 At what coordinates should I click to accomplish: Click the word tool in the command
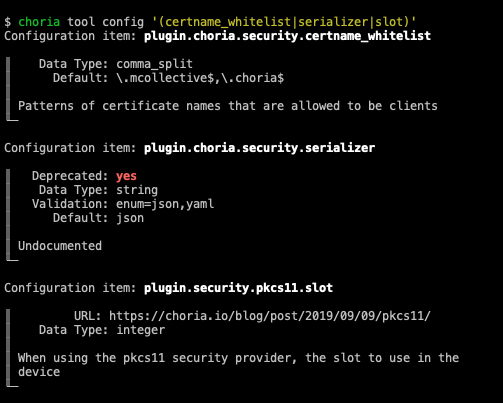[81, 22]
